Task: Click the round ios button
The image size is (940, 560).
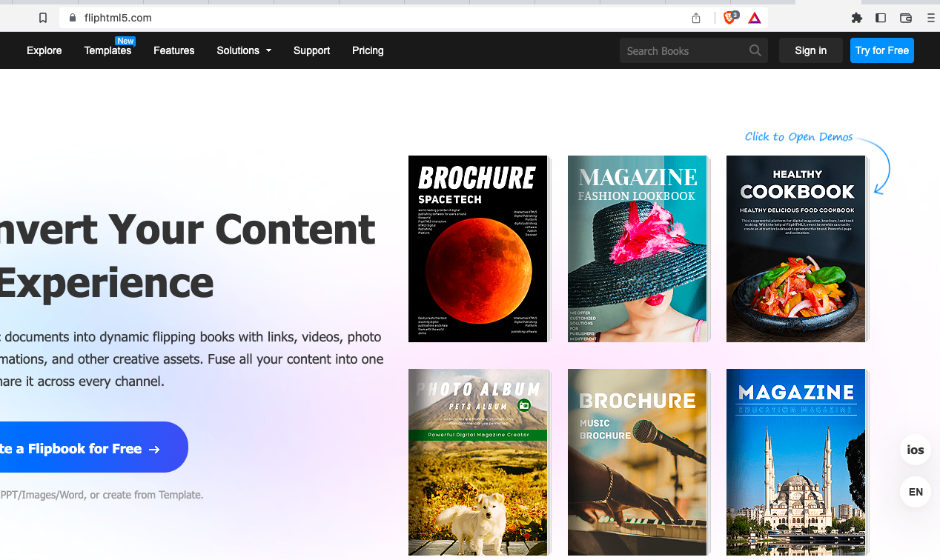Action: click(916, 450)
